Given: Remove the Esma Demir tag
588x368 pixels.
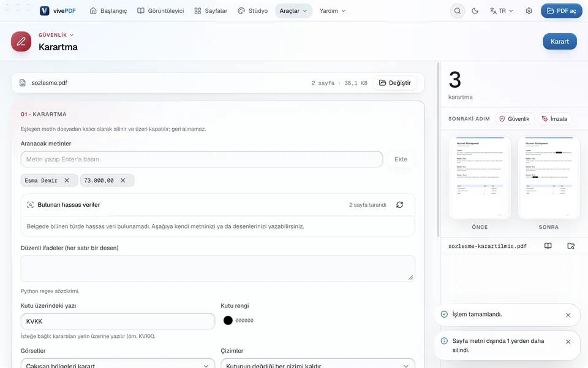Looking at the screenshot, I should (x=67, y=180).
